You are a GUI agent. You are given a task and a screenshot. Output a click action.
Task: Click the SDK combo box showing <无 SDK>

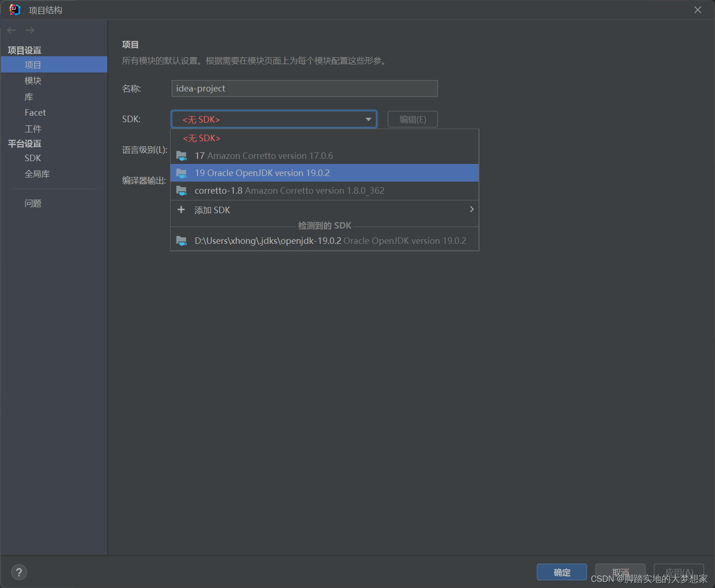tap(274, 119)
